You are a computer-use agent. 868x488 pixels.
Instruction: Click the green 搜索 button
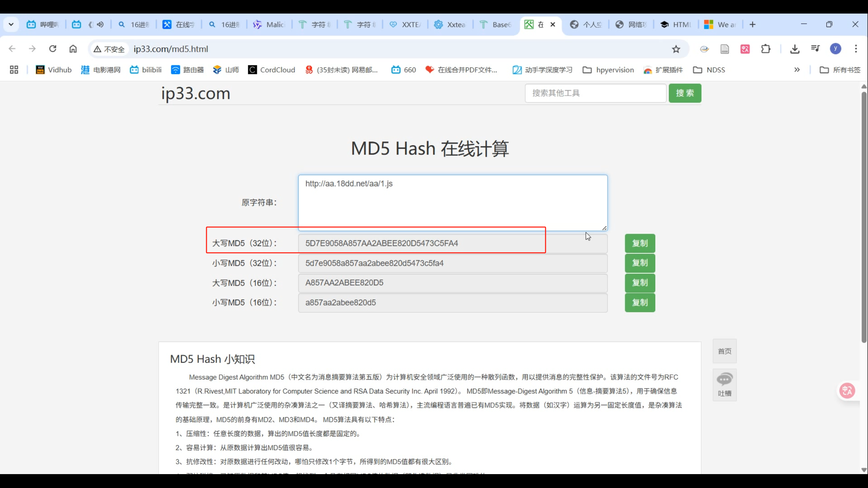pyautogui.click(x=685, y=93)
